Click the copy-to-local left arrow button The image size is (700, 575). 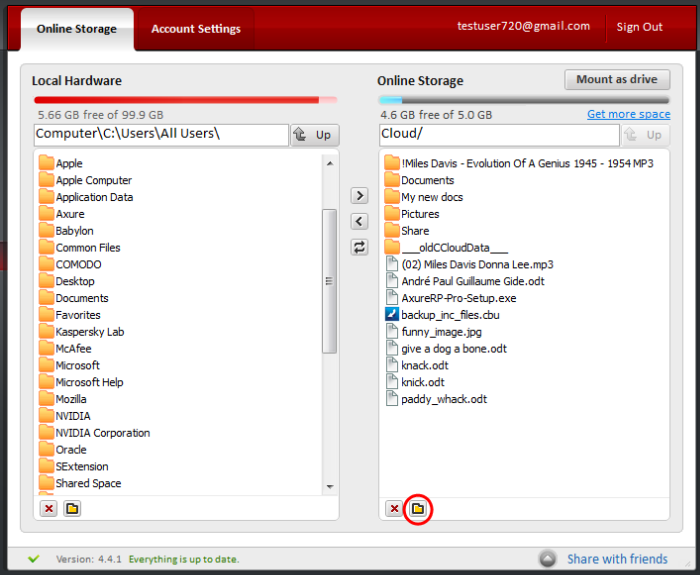[x=359, y=221]
